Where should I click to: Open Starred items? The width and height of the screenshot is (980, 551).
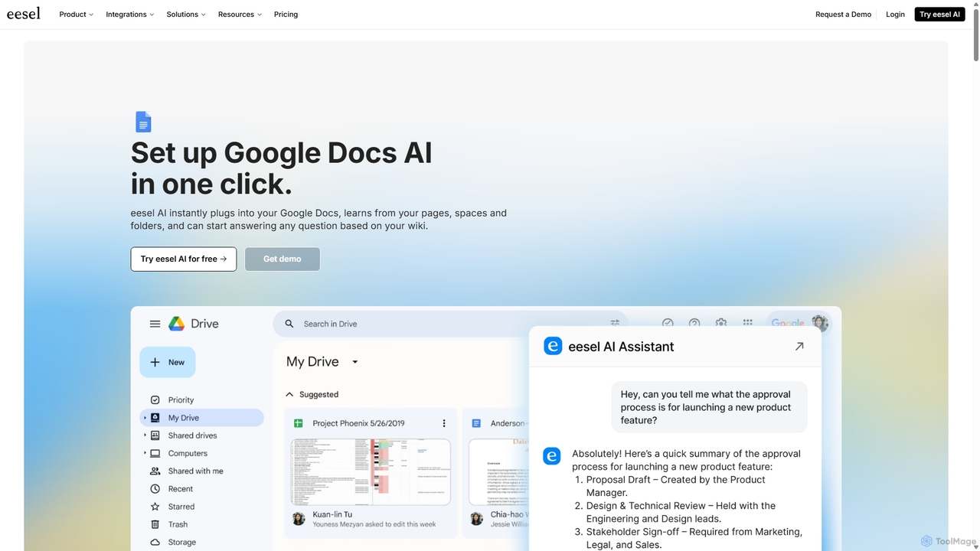click(x=181, y=507)
